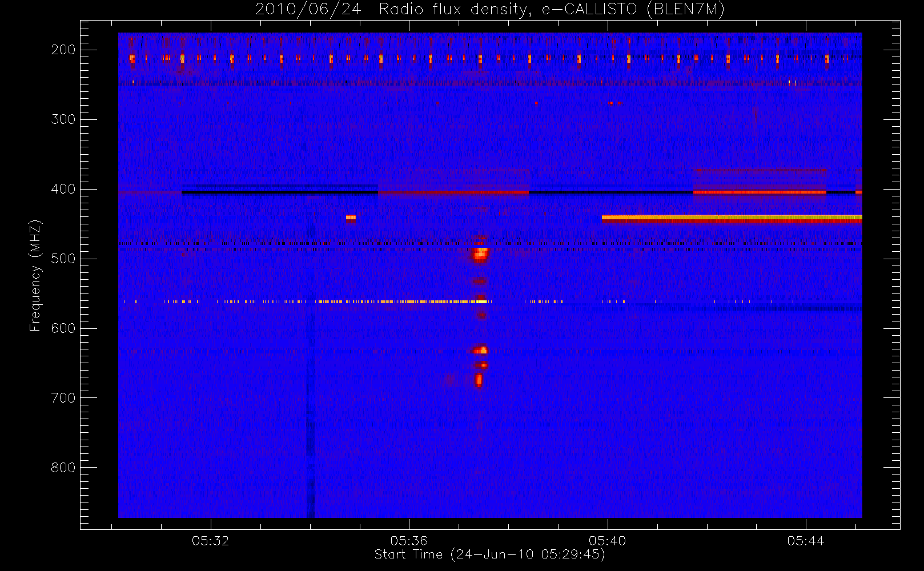The image size is (924, 571).
Task: Click the 400 frequency tick label
Action: (63, 189)
